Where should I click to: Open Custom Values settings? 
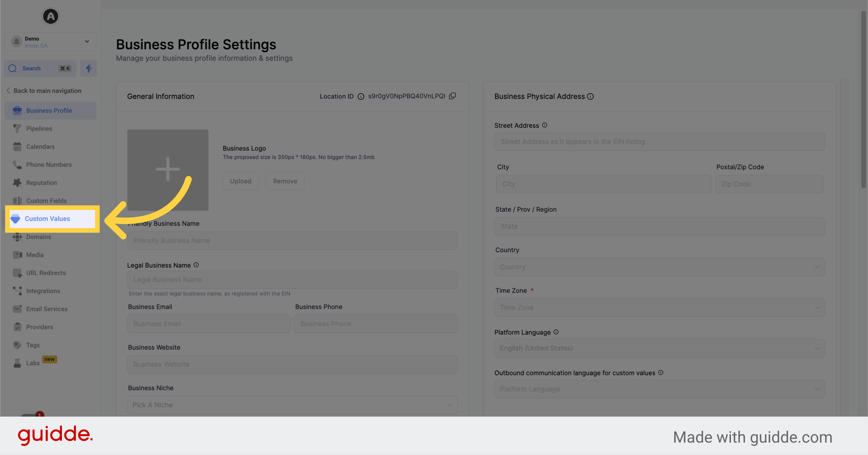coord(52,219)
